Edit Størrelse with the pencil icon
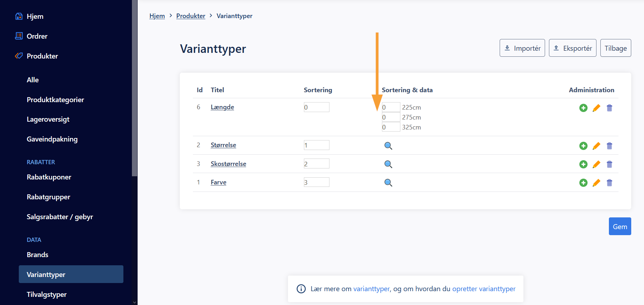This screenshot has height=305, width=644. click(x=596, y=146)
